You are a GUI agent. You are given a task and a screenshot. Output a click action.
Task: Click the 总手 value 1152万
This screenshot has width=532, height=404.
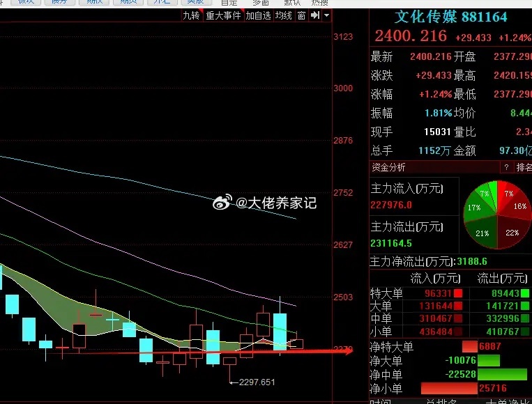(434, 150)
